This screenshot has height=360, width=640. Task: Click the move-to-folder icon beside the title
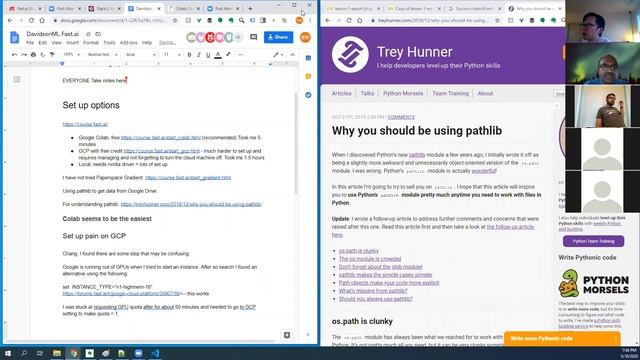98,34
